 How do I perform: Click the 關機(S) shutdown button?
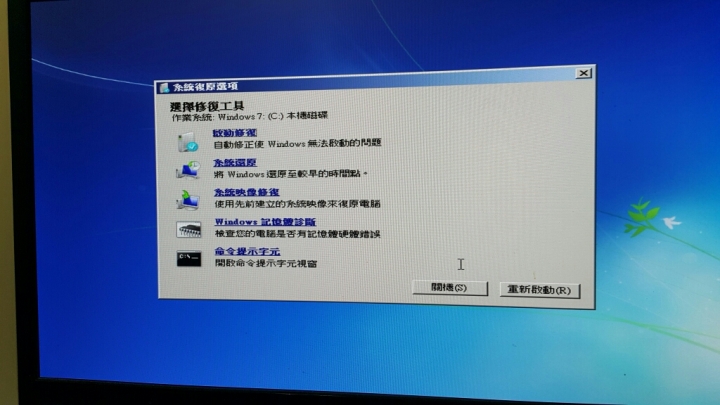tap(450, 288)
